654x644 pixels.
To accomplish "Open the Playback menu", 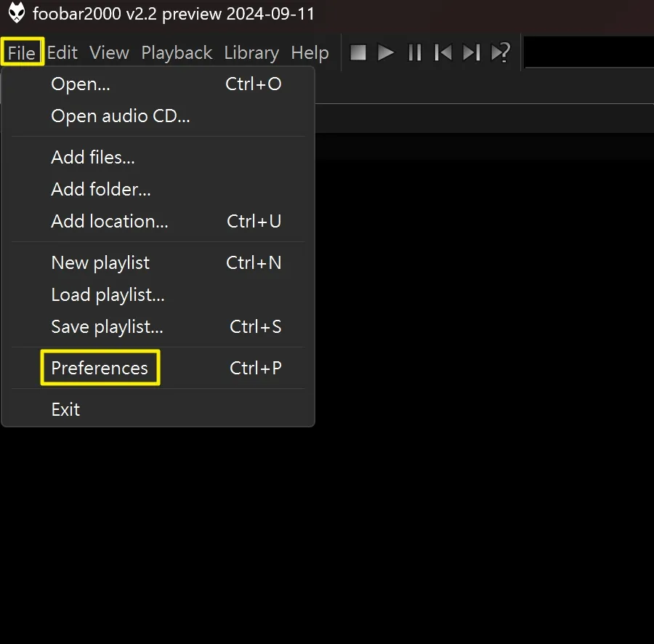I will [177, 52].
